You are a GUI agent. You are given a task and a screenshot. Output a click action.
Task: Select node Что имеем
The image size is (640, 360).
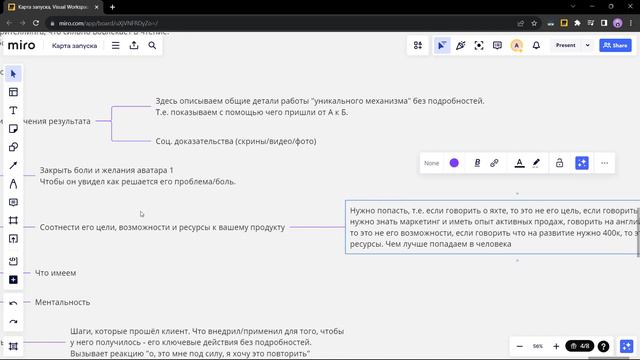tap(56, 273)
